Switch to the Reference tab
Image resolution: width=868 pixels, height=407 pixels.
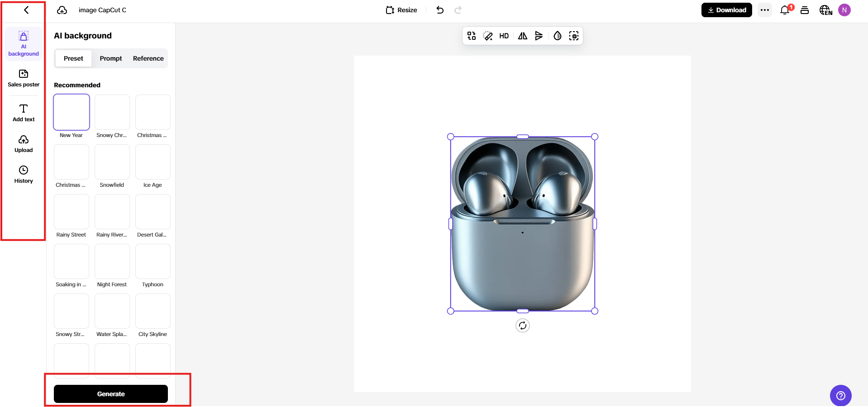pos(148,58)
